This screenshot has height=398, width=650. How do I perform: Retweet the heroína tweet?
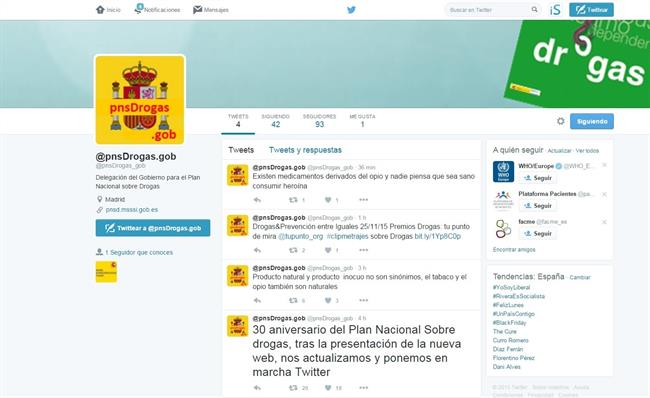coord(293,200)
